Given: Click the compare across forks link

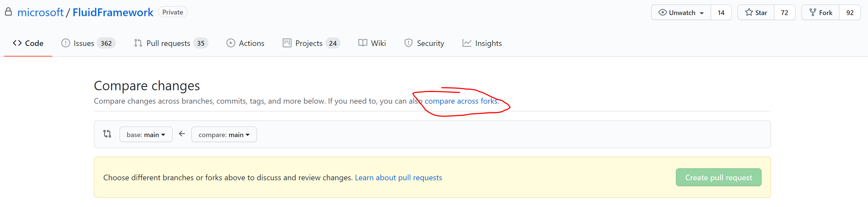Looking at the screenshot, I should (461, 101).
